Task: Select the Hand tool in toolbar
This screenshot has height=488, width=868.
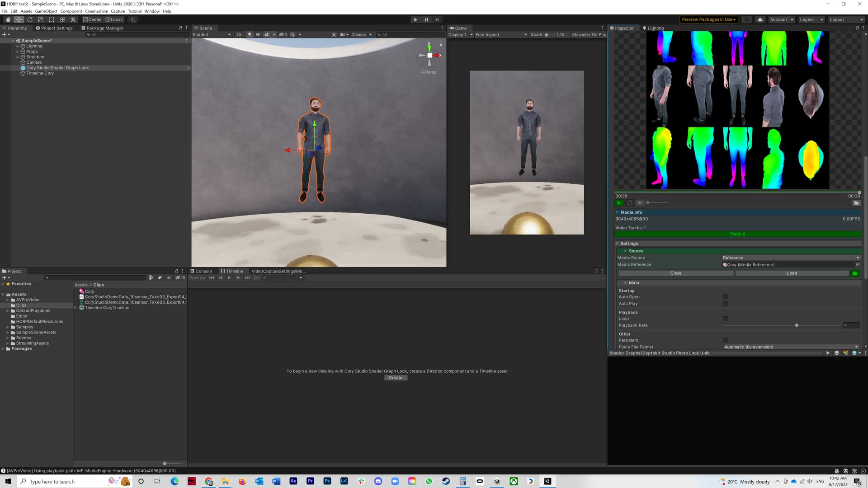Action: tap(8, 19)
